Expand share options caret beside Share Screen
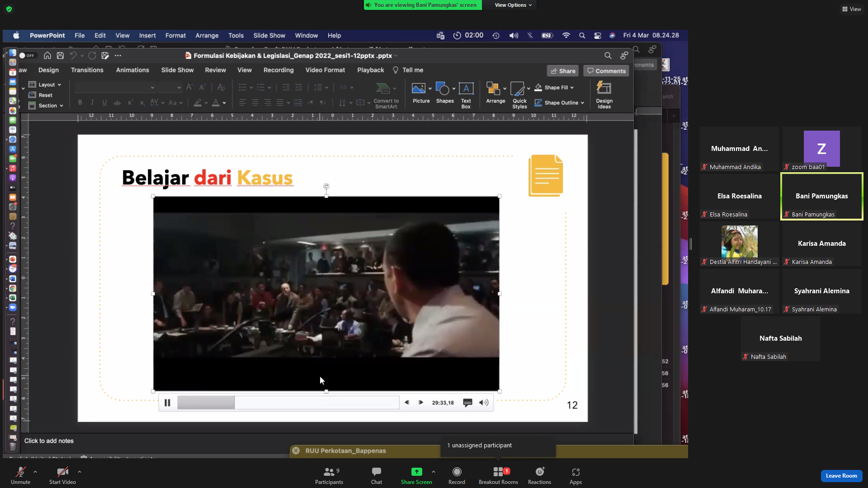This screenshot has height=488, width=868. point(434,472)
